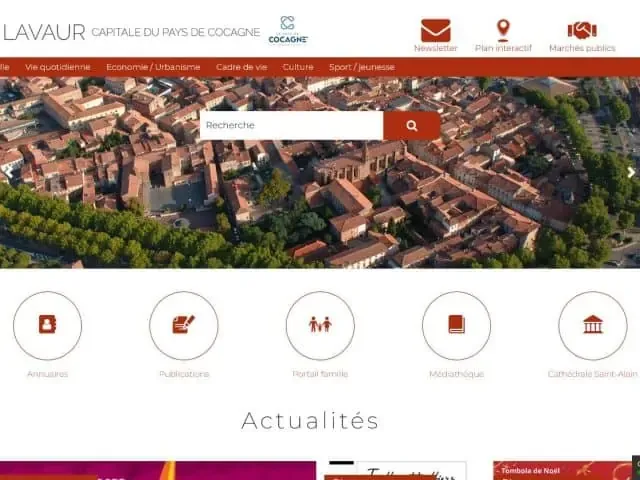This screenshot has width=640, height=480.
Task: Select the Portail famille circle icon
Action: 320,325
